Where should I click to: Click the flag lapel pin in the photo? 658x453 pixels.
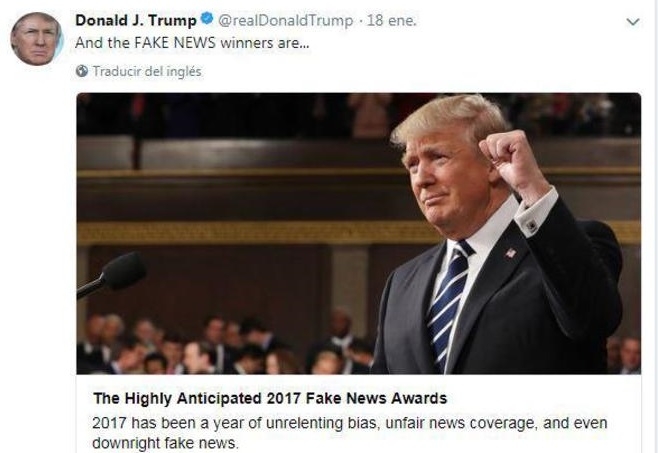[x=510, y=253]
